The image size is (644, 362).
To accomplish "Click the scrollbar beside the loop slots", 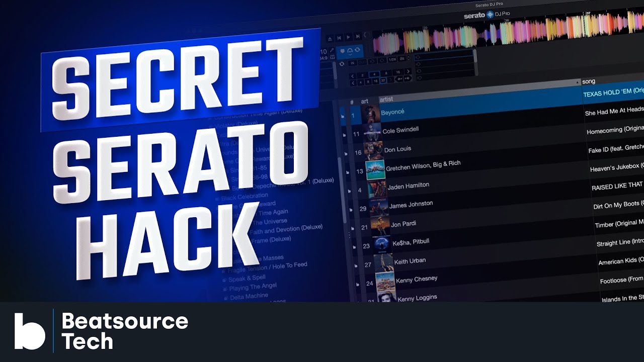I will point(475,62).
